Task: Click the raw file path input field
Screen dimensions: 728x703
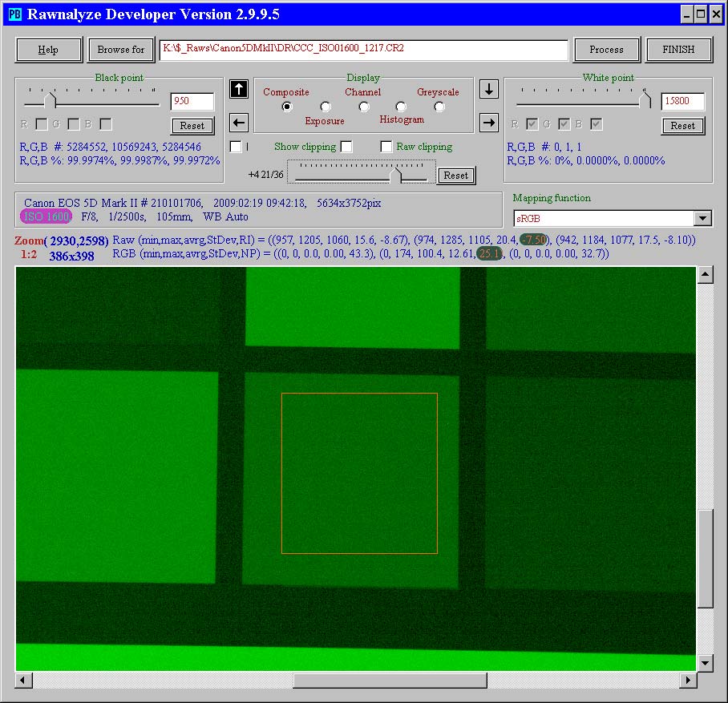Action: point(363,50)
